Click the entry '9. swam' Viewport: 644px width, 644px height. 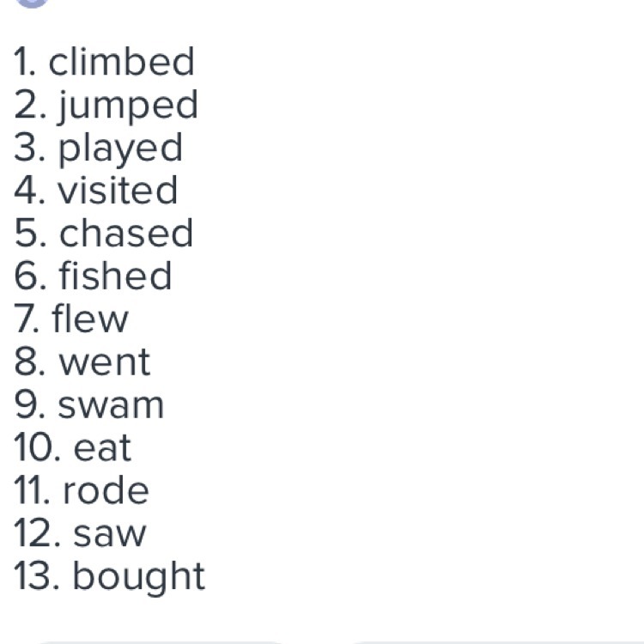(89, 405)
